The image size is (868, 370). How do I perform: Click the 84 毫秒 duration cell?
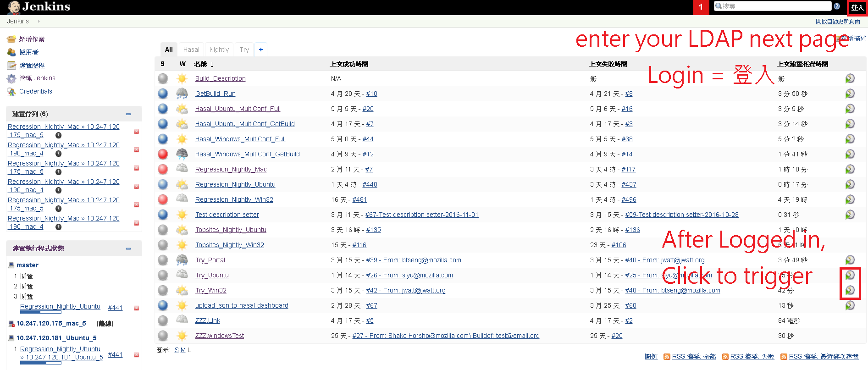coord(789,320)
